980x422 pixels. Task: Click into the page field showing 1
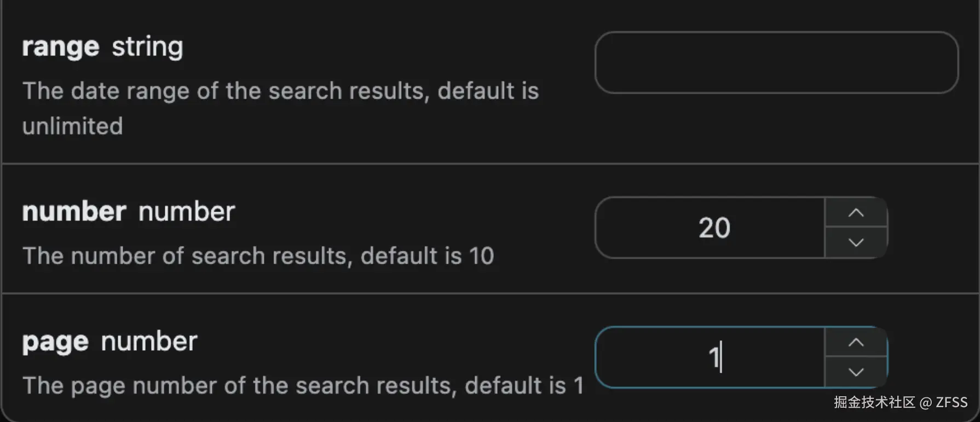tap(710, 357)
